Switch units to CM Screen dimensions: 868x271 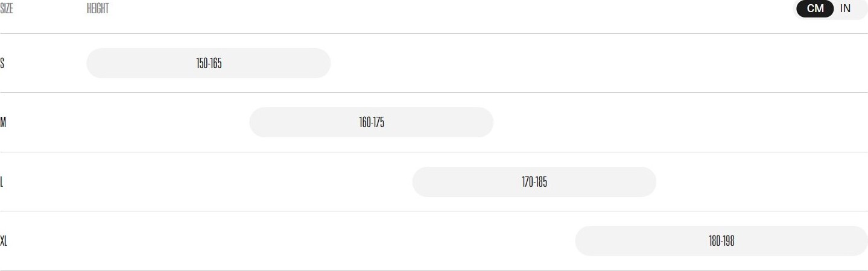815,8
